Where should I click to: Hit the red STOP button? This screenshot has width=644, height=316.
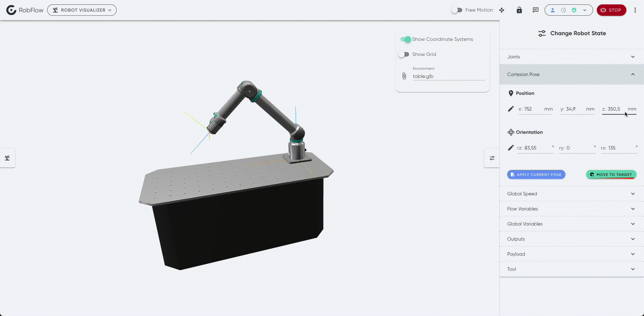tap(611, 10)
